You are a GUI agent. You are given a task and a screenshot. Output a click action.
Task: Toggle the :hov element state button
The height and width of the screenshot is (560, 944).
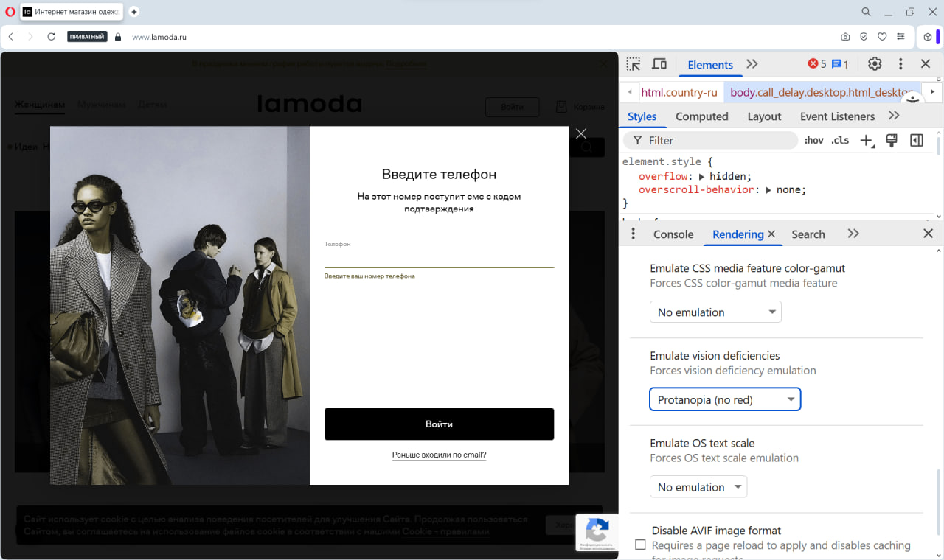[x=814, y=140]
